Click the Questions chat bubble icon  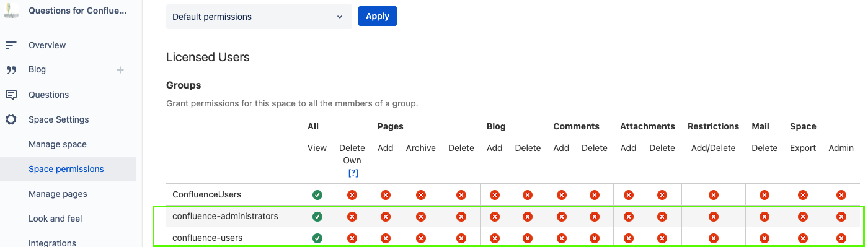(11, 95)
